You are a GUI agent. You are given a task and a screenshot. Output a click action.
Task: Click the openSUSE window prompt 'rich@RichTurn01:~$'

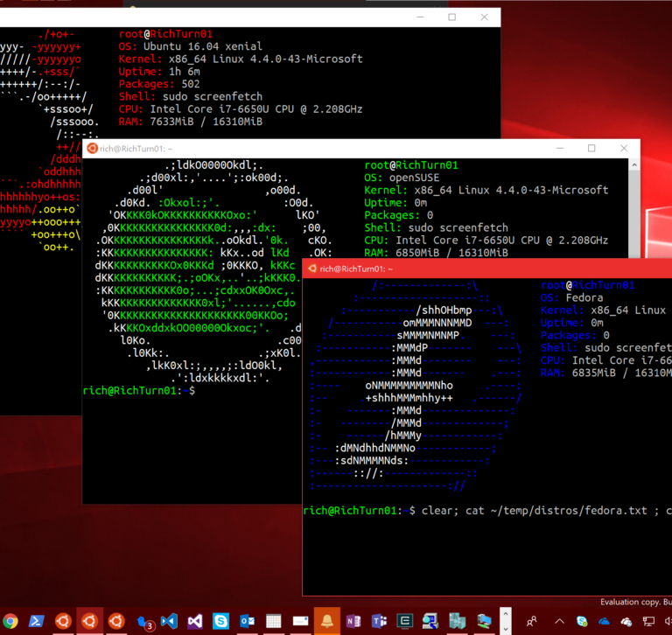click(139, 391)
